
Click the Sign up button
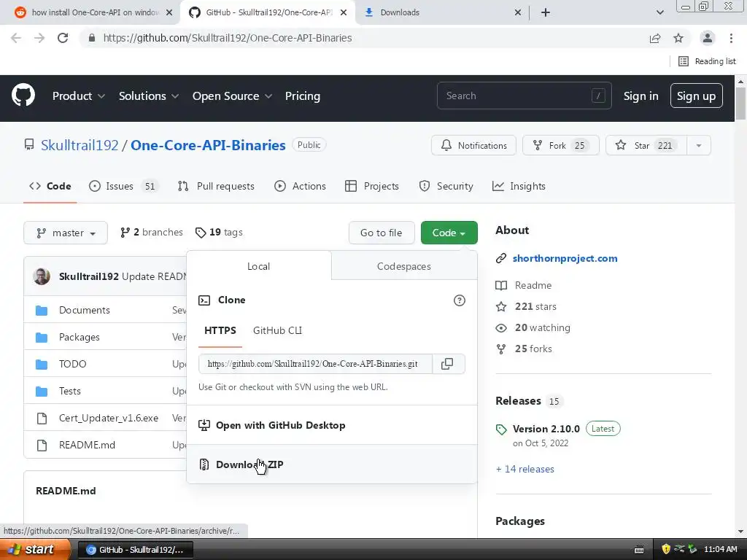(696, 96)
